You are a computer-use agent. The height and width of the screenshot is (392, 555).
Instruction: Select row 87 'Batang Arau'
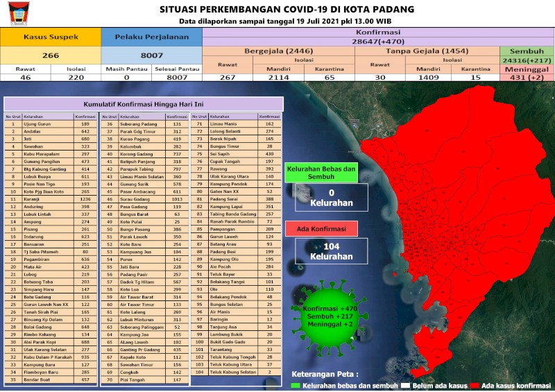[x=236, y=244]
